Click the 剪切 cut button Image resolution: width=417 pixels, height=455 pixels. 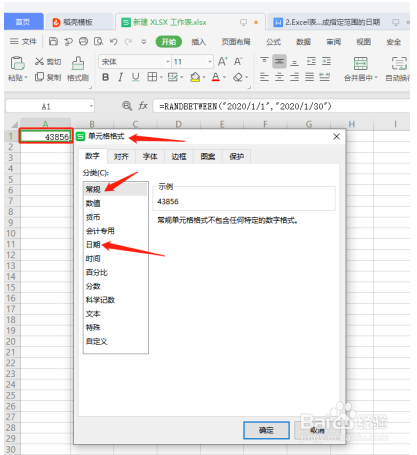click(x=48, y=61)
